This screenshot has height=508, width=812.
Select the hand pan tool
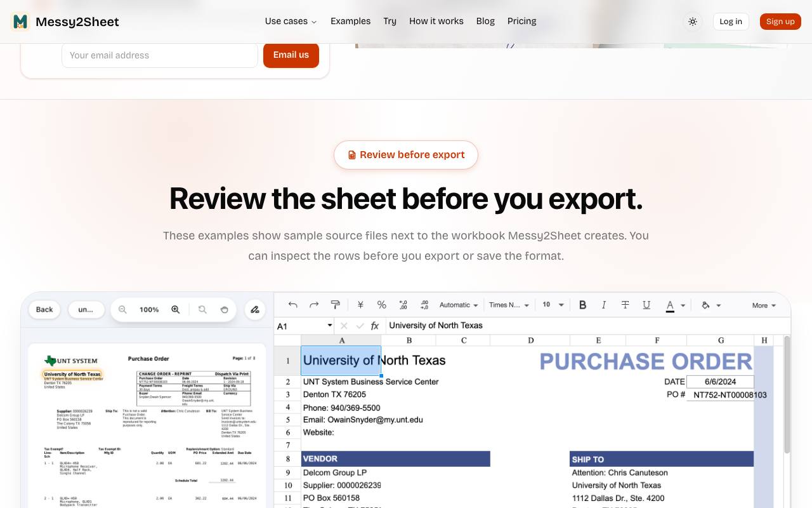pyautogui.click(x=224, y=310)
